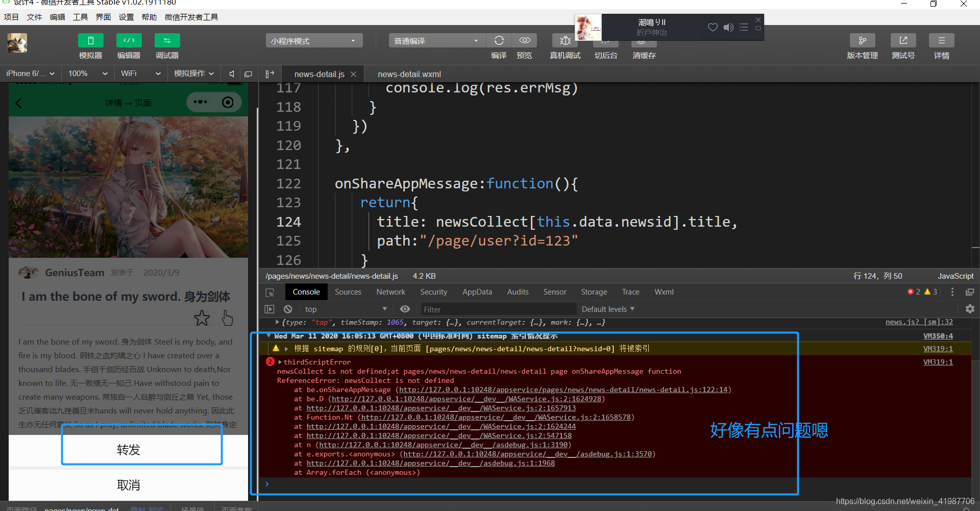The width and height of the screenshot is (980, 511).
Task: Open the compile mode dropdown
Action: click(x=437, y=40)
